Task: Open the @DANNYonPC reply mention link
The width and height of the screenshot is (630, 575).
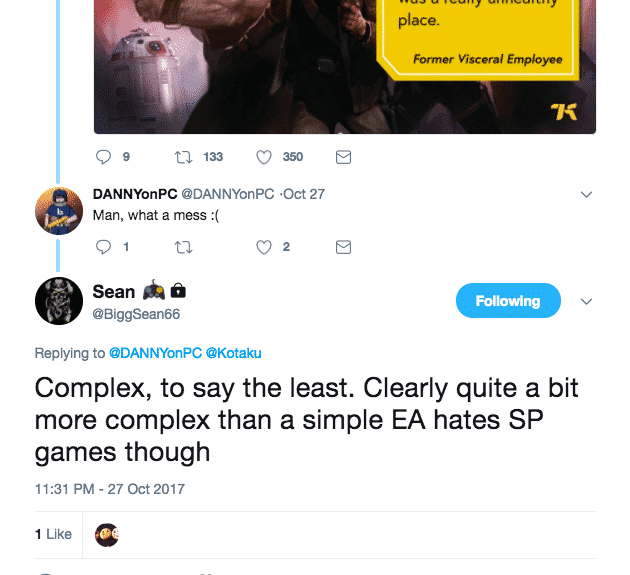Action: point(154,353)
